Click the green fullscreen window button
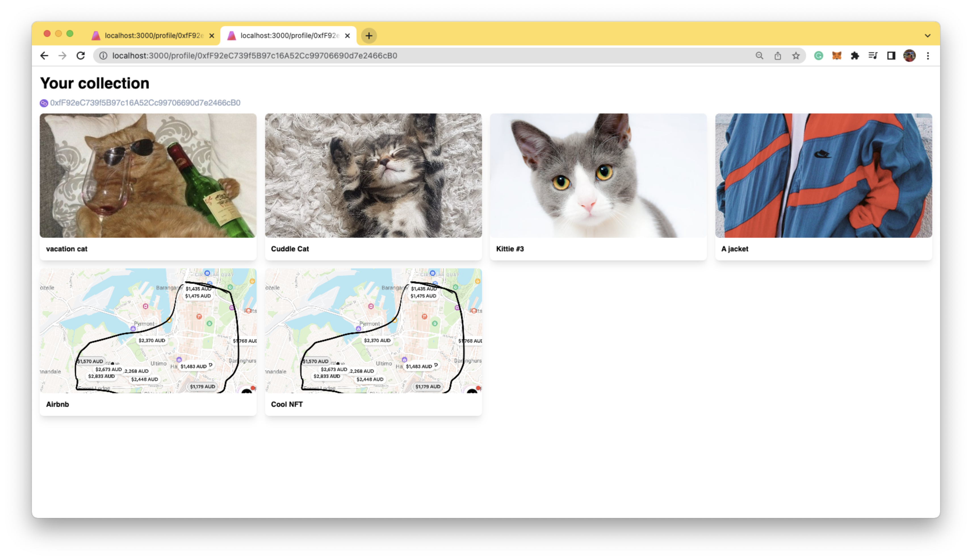The width and height of the screenshot is (972, 560). [x=70, y=34]
